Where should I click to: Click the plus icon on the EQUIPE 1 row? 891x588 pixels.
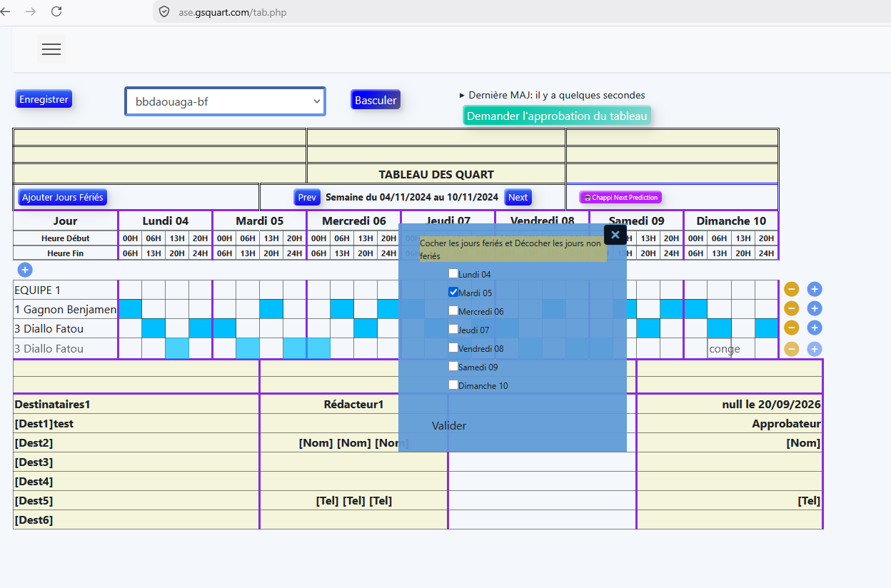tap(815, 289)
